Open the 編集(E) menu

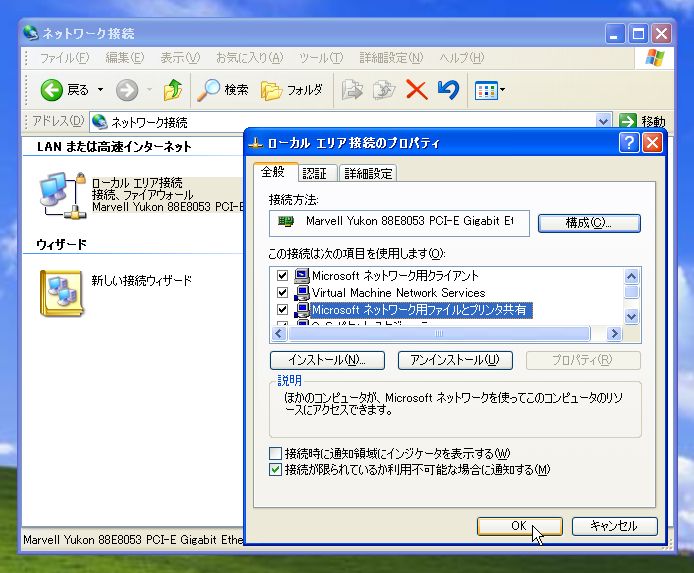tap(124, 58)
